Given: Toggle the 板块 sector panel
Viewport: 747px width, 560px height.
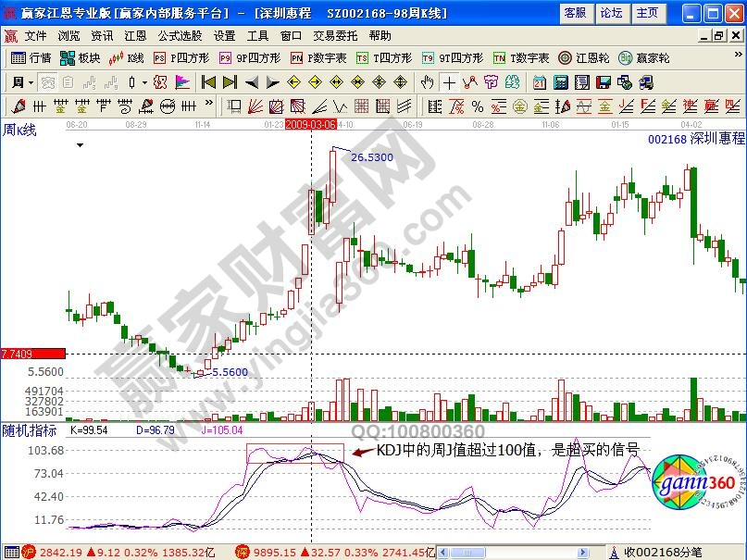Looking at the screenshot, I should point(80,57).
